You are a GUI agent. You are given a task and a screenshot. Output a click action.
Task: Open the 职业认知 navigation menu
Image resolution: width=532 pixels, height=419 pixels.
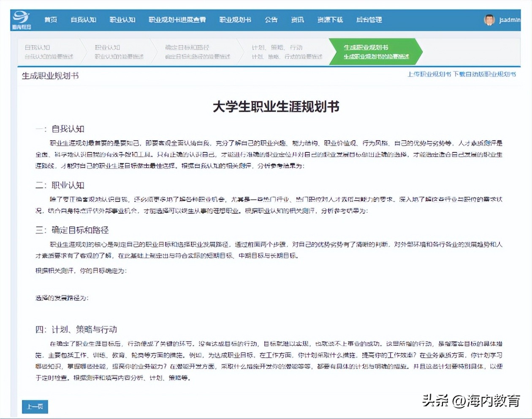click(x=122, y=19)
